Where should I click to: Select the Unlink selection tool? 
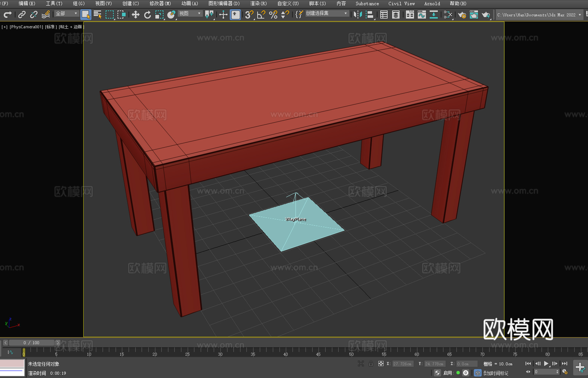click(34, 14)
